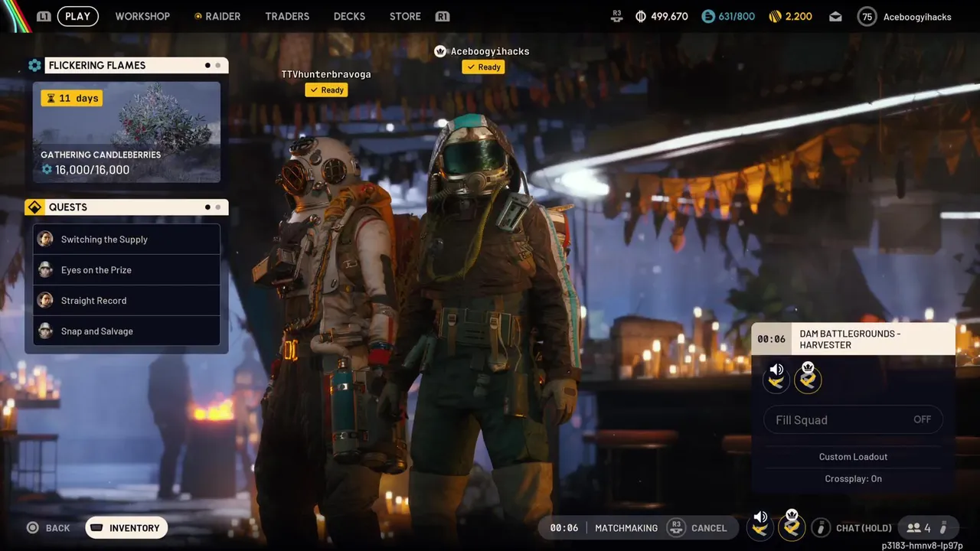
Task: Open the mailbox envelope icon
Action: tap(835, 16)
